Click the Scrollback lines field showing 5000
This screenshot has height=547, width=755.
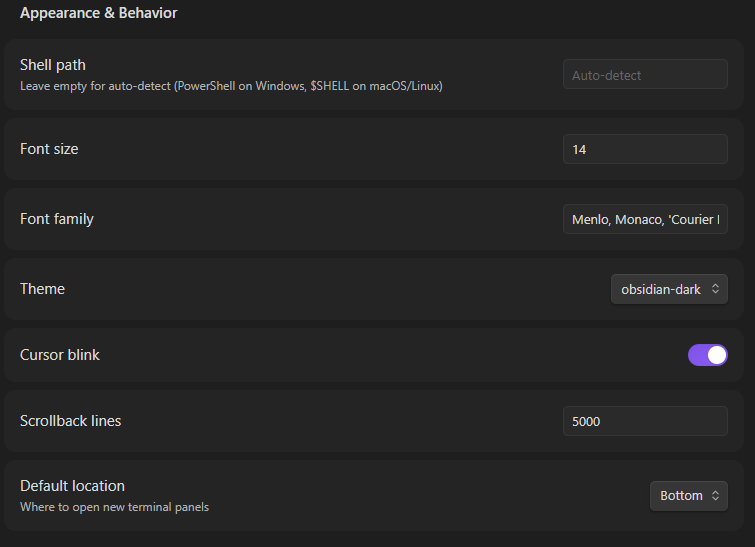click(x=645, y=421)
